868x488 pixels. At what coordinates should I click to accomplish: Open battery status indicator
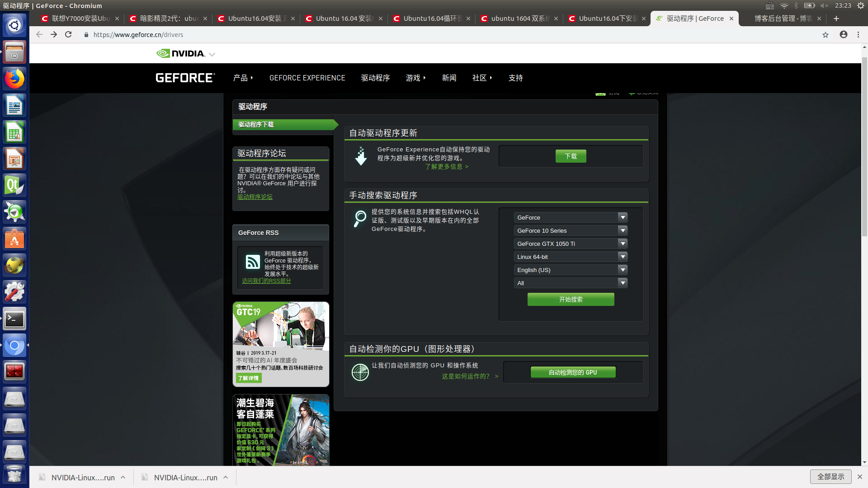tap(809, 5)
